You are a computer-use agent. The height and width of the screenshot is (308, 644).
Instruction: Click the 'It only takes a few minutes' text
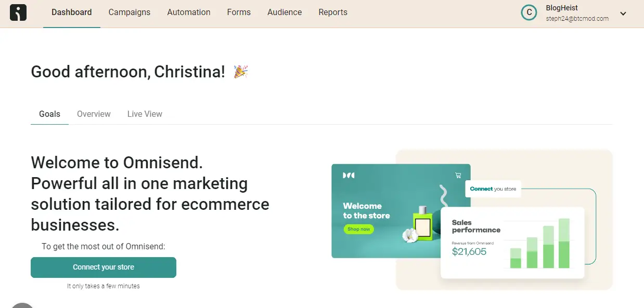tap(104, 286)
